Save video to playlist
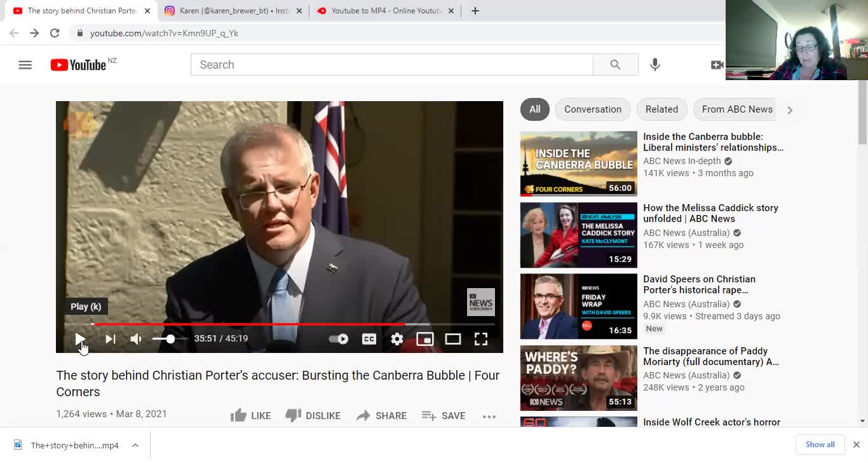This screenshot has height=463, width=868. pyautogui.click(x=444, y=416)
